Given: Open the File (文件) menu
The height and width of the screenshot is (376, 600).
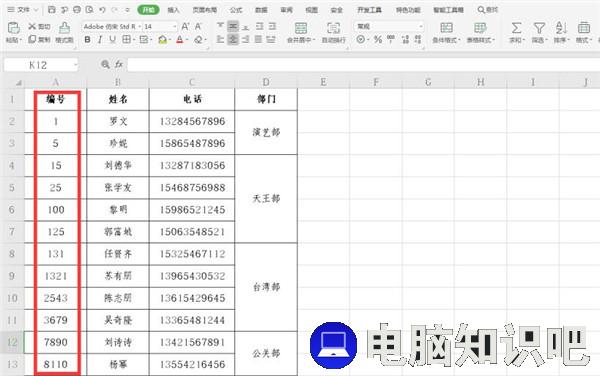Looking at the screenshot, I should [x=23, y=10].
